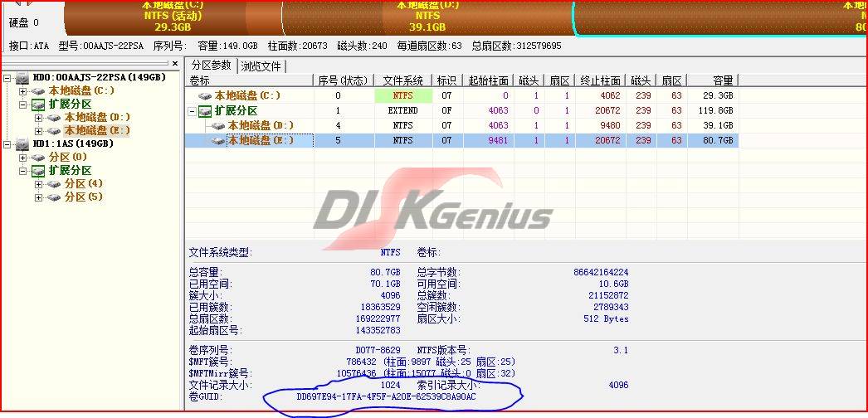Click the 本地磁盘(C:) drive icon in the left tree
Image resolution: width=868 pixels, height=418 pixels.
click(37, 90)
